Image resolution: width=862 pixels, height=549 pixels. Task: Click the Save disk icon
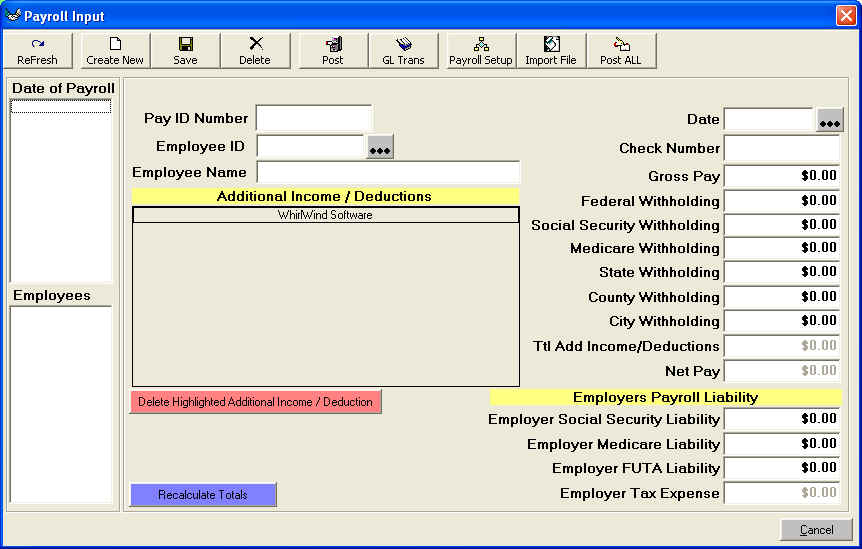pyautogui.click(x=186, y=44)
